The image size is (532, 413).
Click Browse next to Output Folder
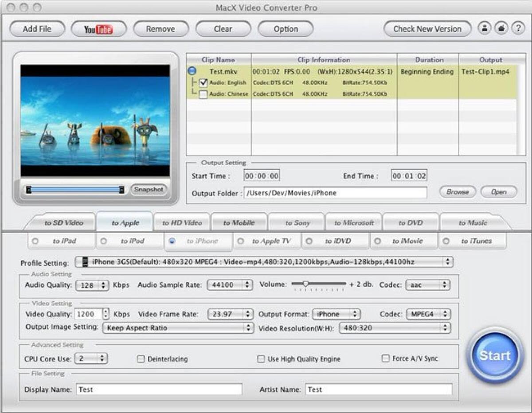tap(458, 192)
